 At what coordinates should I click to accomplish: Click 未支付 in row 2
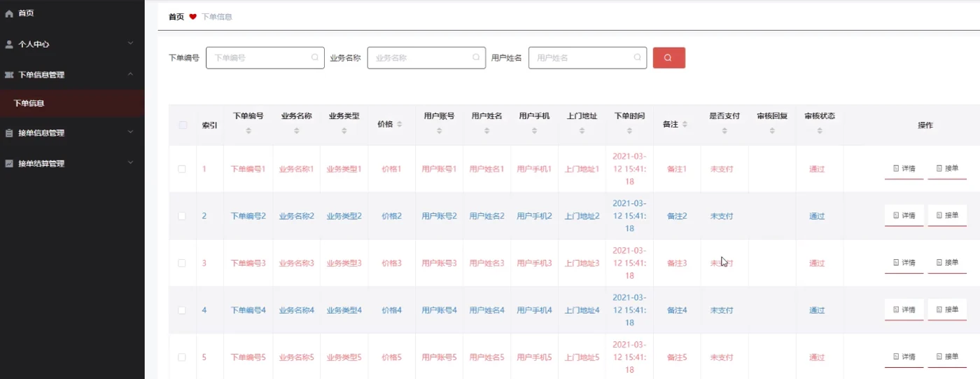pos(722,216)
